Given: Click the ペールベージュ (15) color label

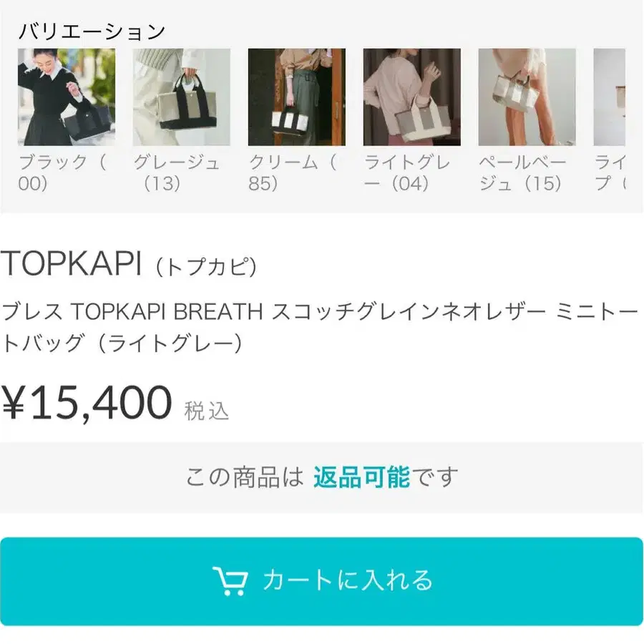Looking at the screenshot, I should 522,173.
